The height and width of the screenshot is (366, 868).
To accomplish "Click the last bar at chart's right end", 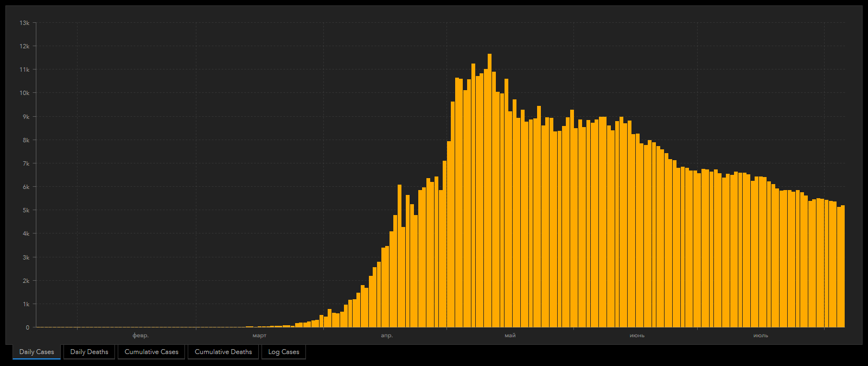I will click(843, 267).
